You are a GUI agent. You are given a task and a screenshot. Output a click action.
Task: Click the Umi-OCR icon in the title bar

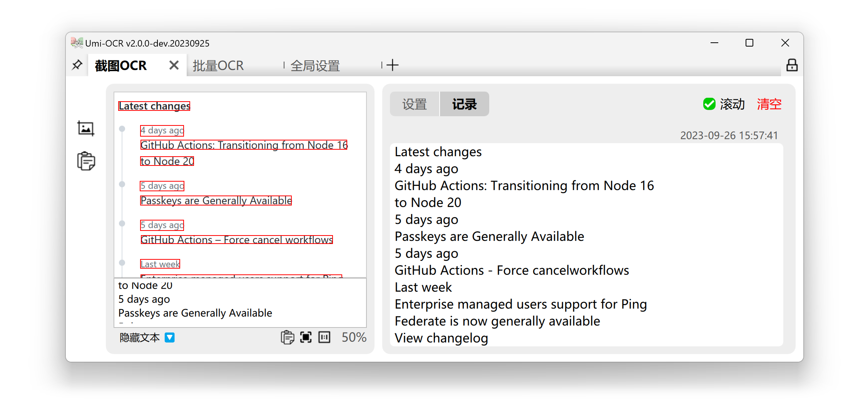point(77,43)
